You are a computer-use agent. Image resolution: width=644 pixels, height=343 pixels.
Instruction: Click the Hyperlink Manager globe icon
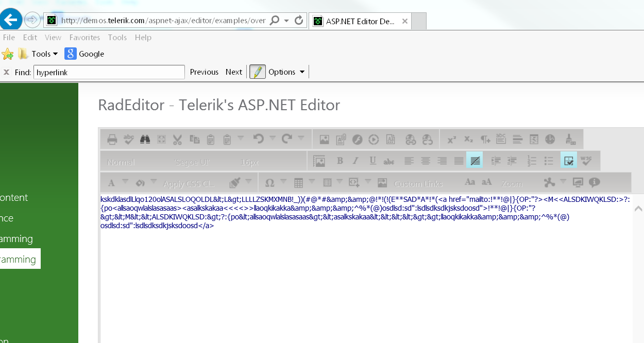click(x=411, y=139)
